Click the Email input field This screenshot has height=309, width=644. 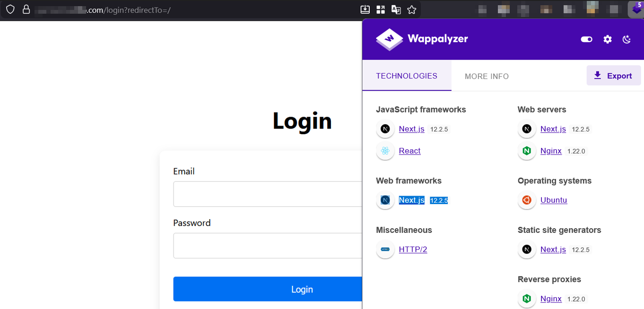[x=268, y=194]
